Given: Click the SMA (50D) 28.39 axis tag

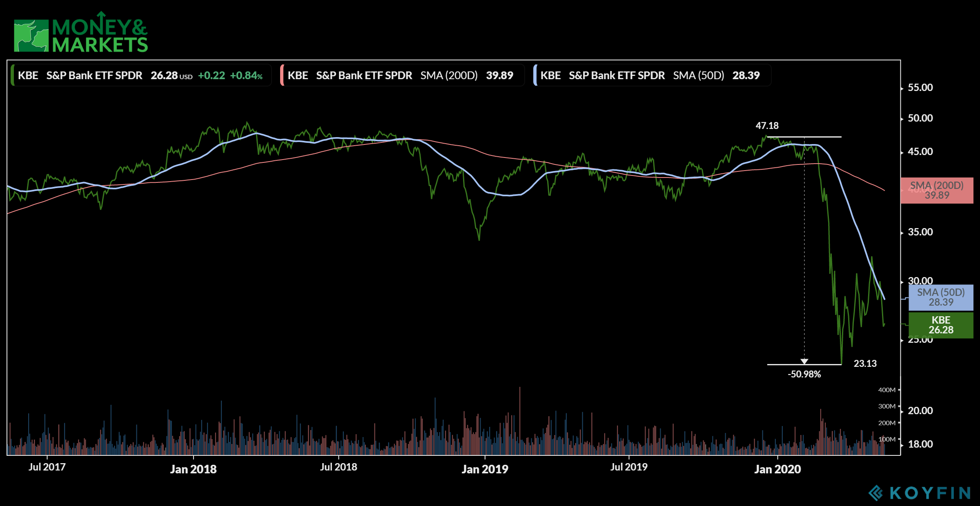Looking at the screenshot, I should coord(941,297).
